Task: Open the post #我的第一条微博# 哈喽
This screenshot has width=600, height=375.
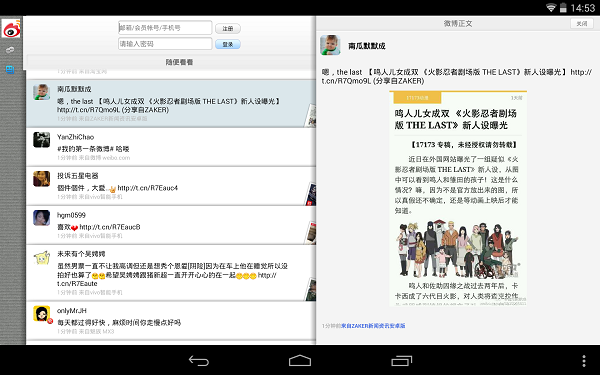Action: click(93, 149)
